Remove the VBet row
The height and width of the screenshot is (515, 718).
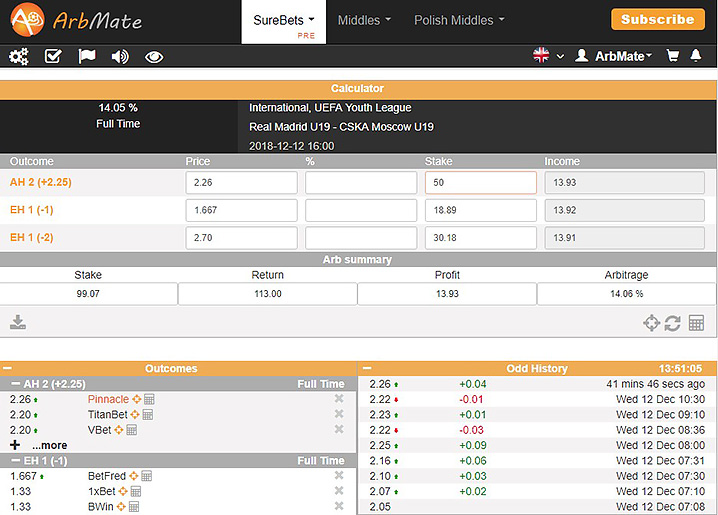click(x=339, y=429)
